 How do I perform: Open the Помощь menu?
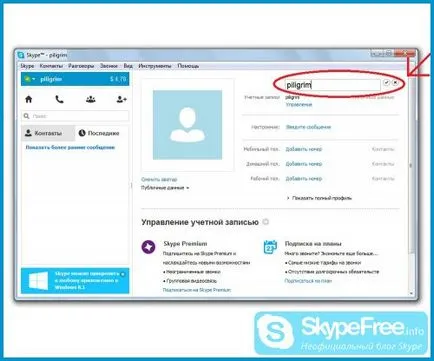tap(188, 66)
